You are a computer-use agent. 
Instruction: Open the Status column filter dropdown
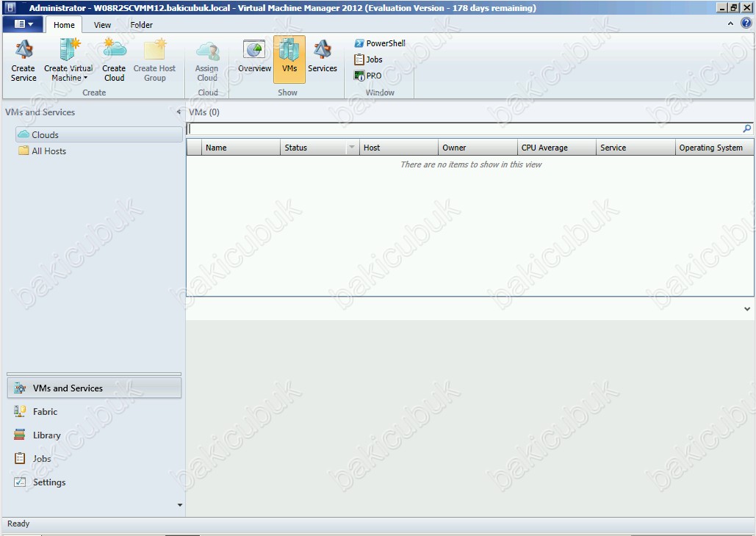pyautogui.click(x=352, y=148)
